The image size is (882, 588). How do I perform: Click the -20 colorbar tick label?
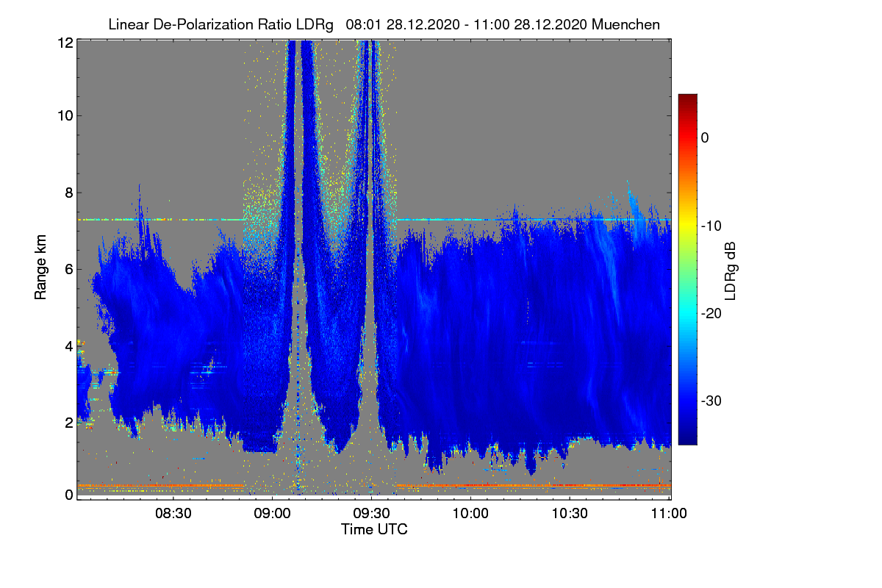[x=710, y=313]
